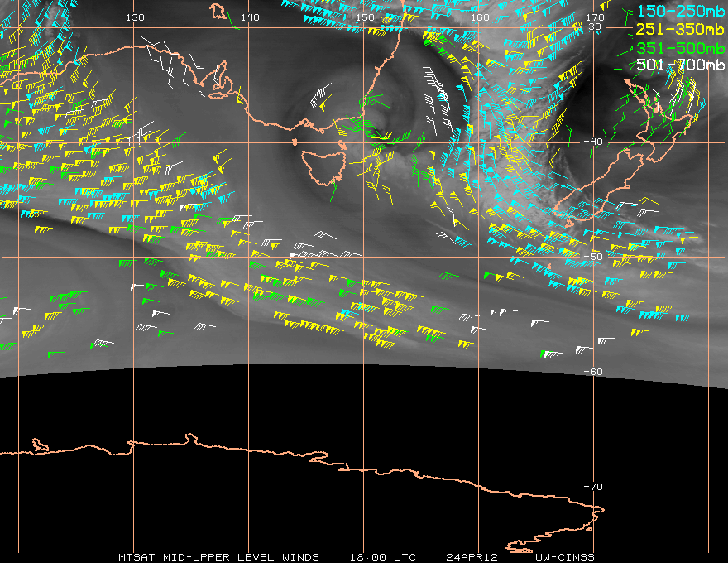Click the 18:00 UTC timestamp
This screenshot has width=728, height=563.
click(x=382, y=557)
